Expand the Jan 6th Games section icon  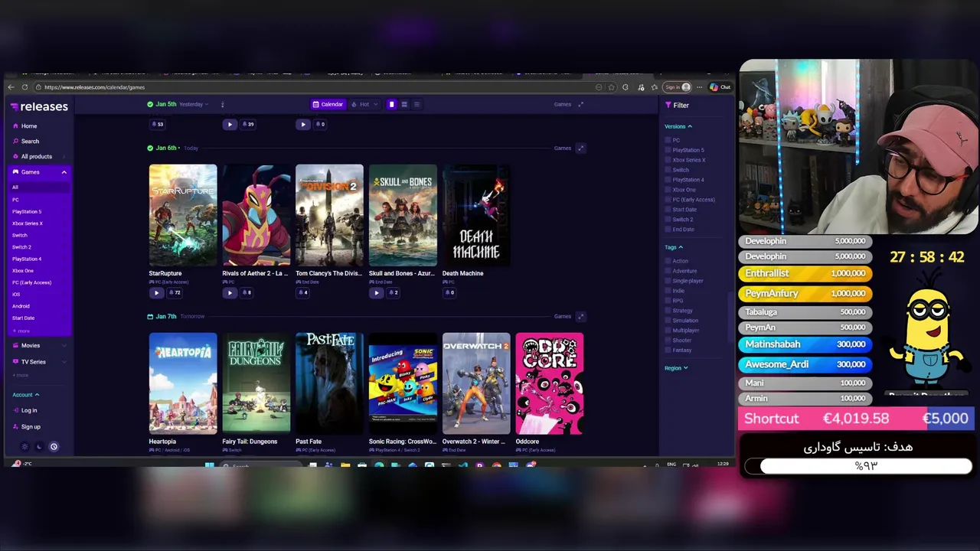click(580, 148)
